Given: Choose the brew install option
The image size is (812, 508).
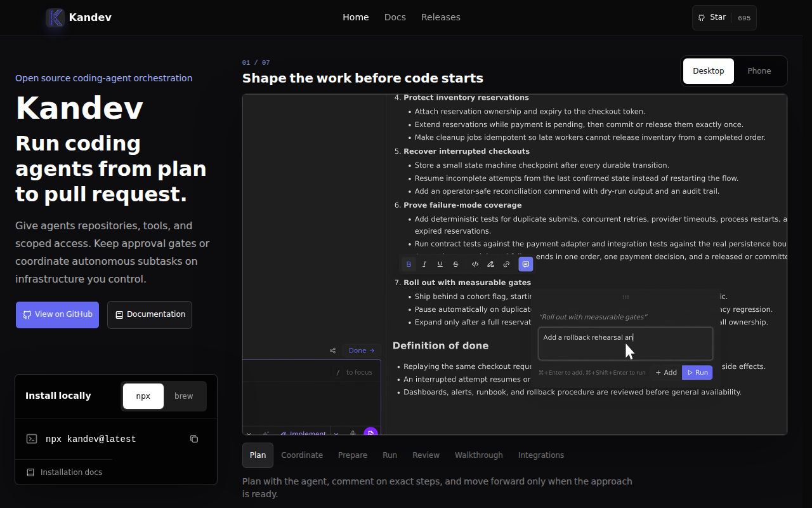Looking at the screenshot, I should [184, 396].
